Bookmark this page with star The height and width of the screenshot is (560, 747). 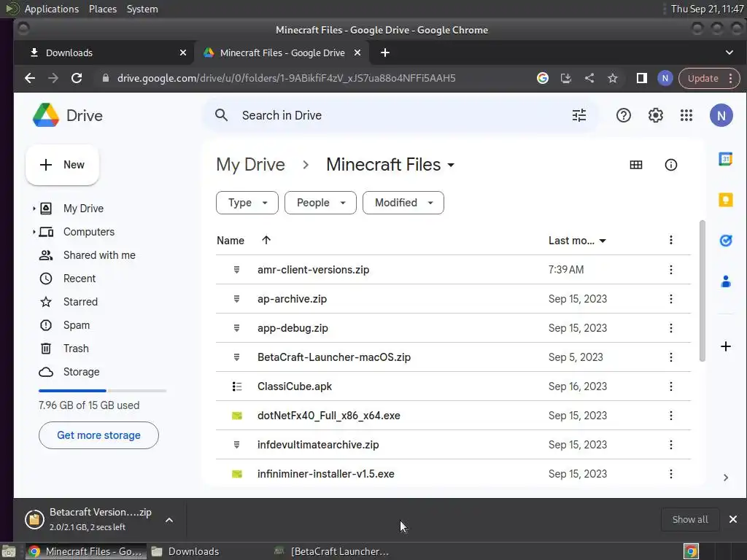point(613,78)
